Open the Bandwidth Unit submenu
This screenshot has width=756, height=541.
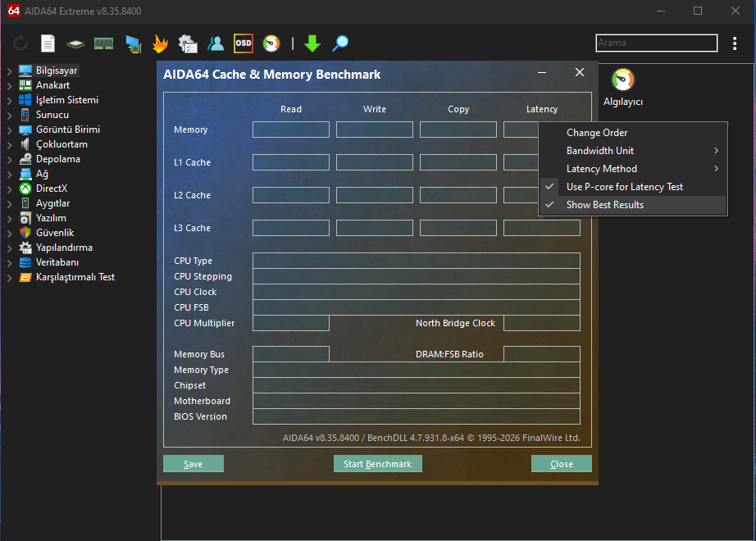click(632, 151)
